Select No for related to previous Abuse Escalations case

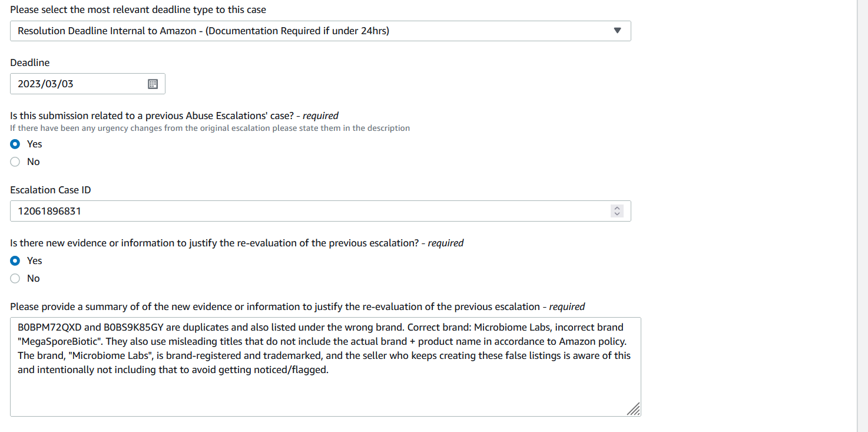(x=15, y=161)
